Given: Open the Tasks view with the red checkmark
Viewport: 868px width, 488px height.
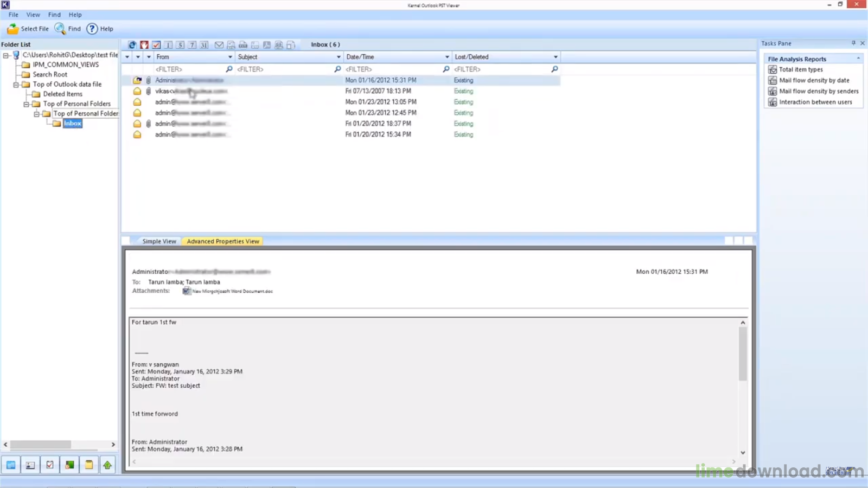Looking at the screenshot, I should click(50, 465).
